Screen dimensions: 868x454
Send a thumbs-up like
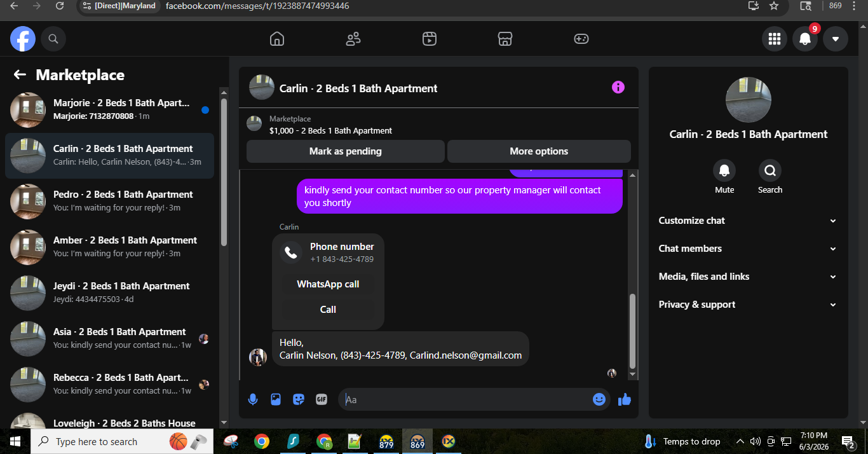point(625,399)
